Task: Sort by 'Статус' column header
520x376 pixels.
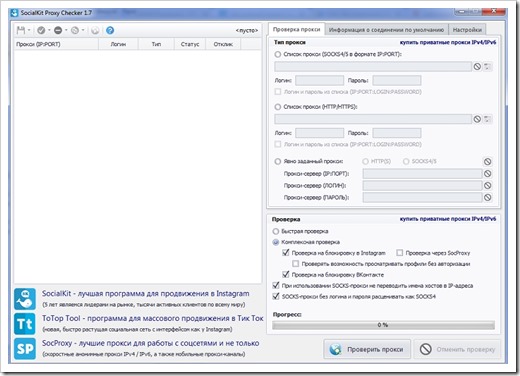Action: [x=190, y=44]
